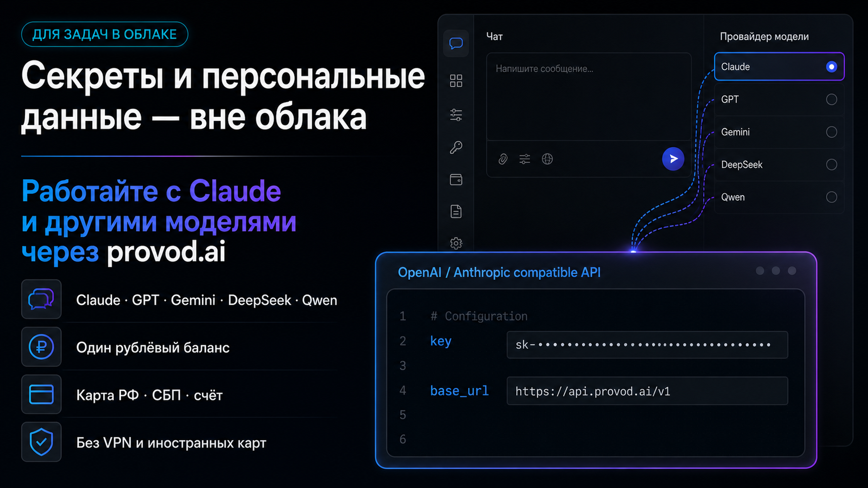Open the wallet icon in sidebar

pyautogui.click(x=456, y=180)
